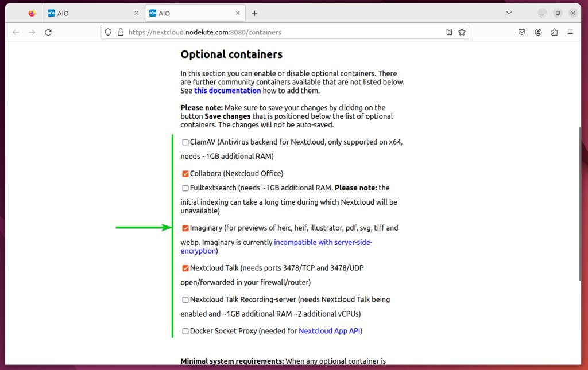Viewport: 588px width, 370px height.
Task: Open the extensions puzzle-piece icon
Action: 554,32
